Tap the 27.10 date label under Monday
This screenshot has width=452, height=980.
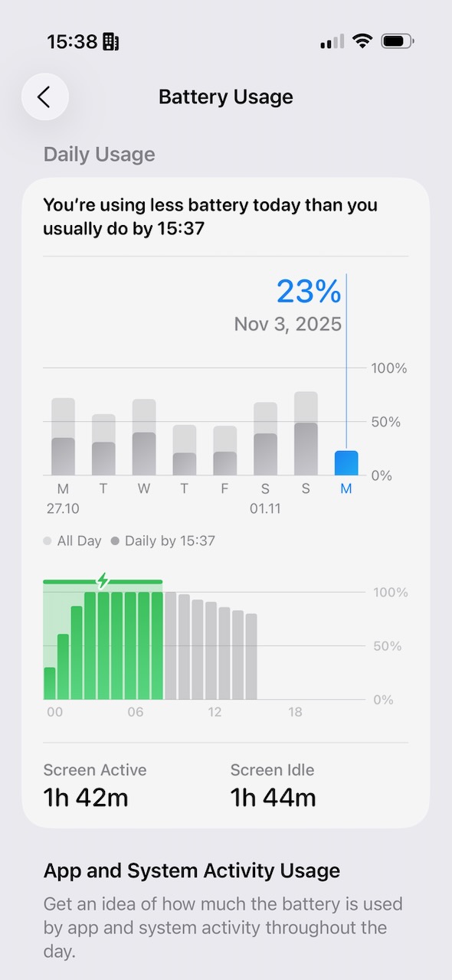(64, 508)
